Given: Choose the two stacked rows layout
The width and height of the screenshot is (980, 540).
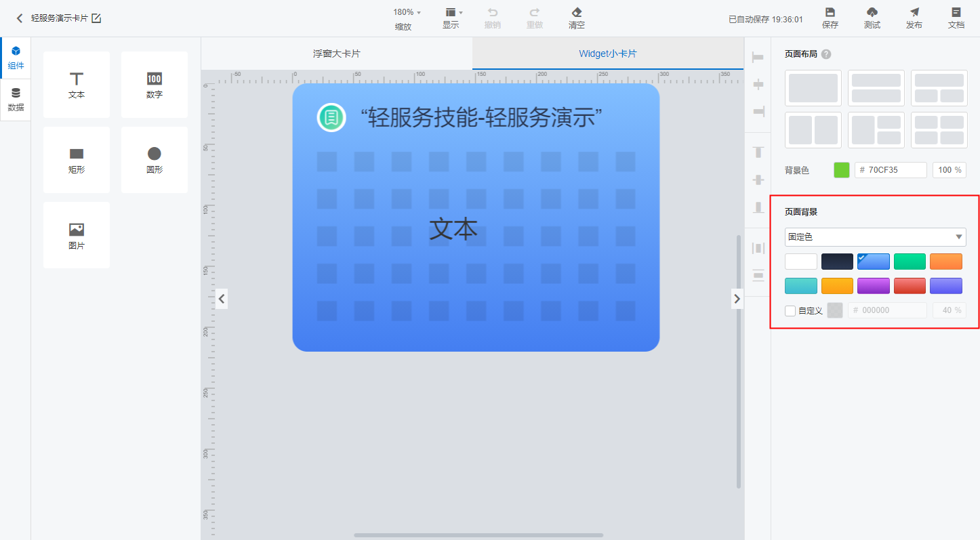Looking at the screenshot, I should [876, 88].
